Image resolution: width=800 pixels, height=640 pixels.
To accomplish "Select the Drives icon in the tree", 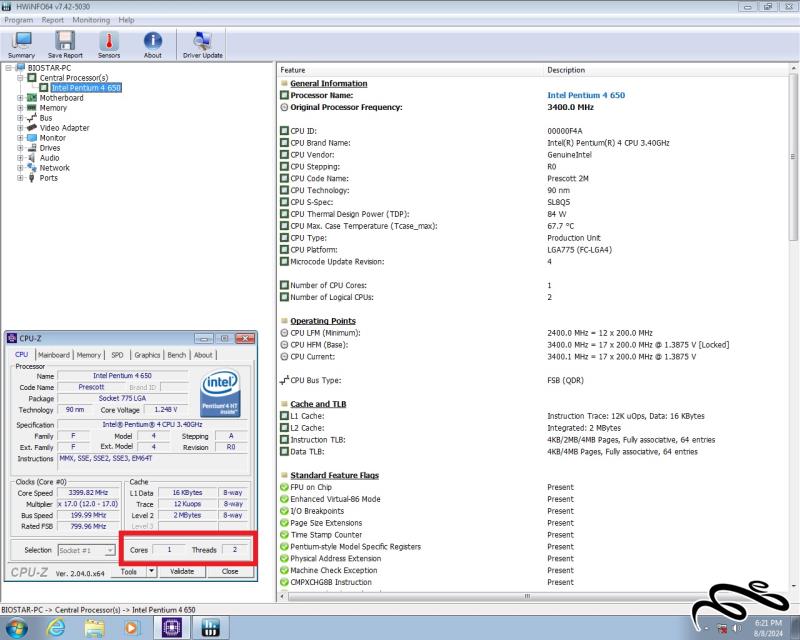I will pyautogui.click(x=32, y=148).
